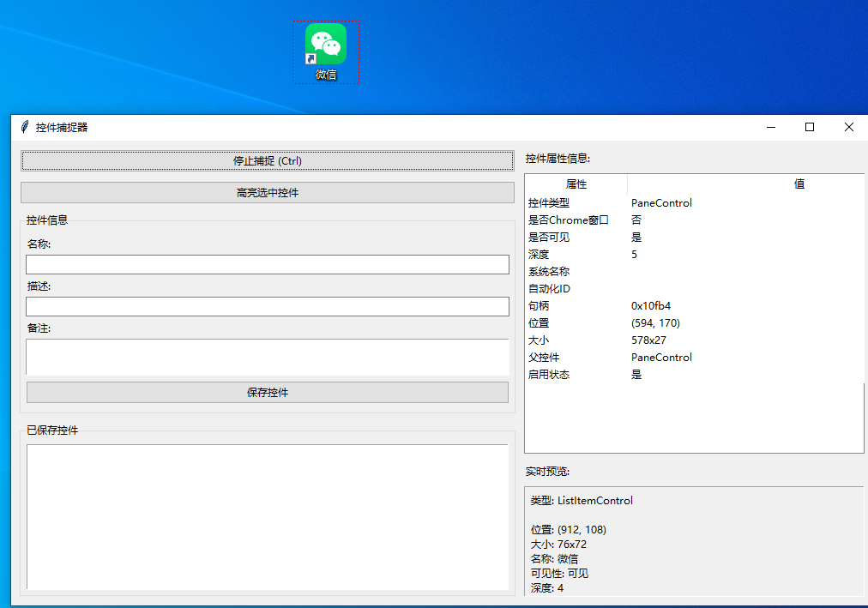Select the 微信 desktop shortcut icon
Image resolution: width=868 pixels, height=608 pixels.
(326, 52)
